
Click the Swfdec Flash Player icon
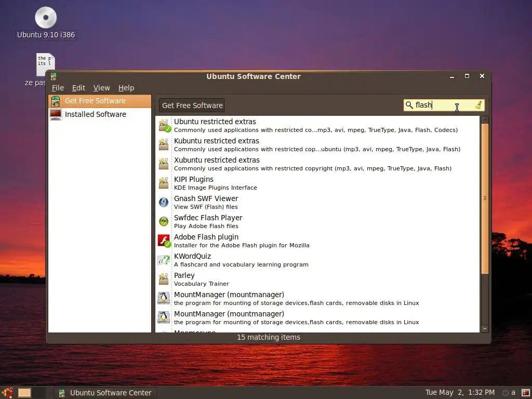164,221
